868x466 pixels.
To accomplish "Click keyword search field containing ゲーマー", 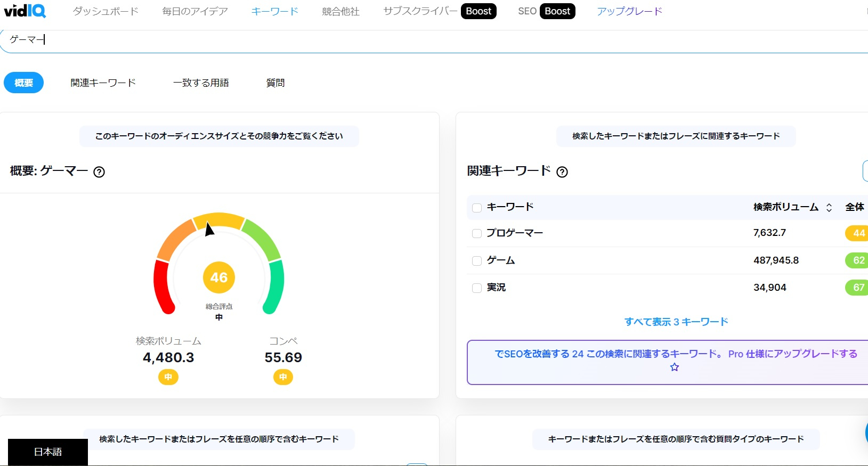I will (434, 40).
